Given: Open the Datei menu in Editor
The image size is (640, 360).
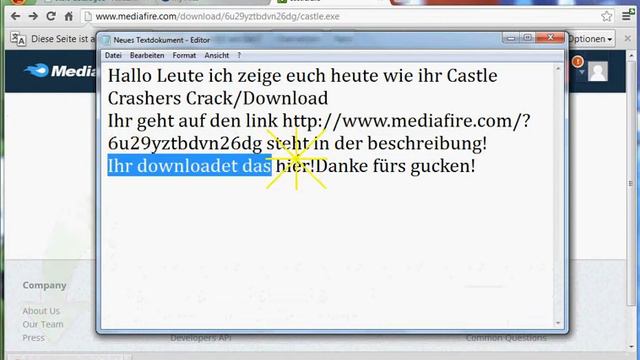Looking at the screenshot, I should [113, 56].
